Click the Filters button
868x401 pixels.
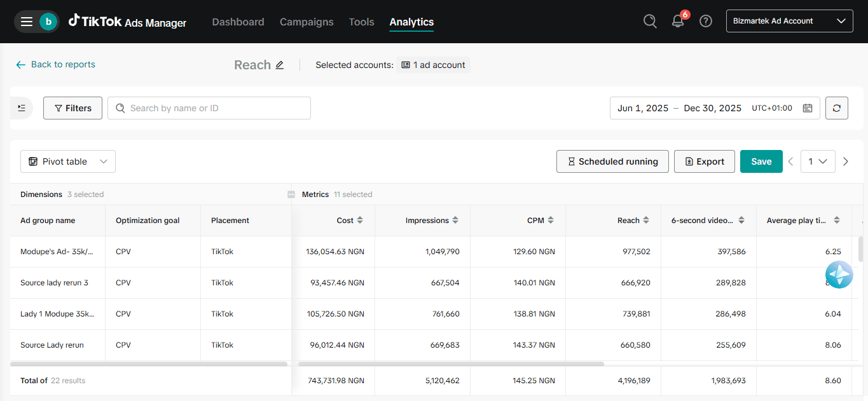click(72, 108)
